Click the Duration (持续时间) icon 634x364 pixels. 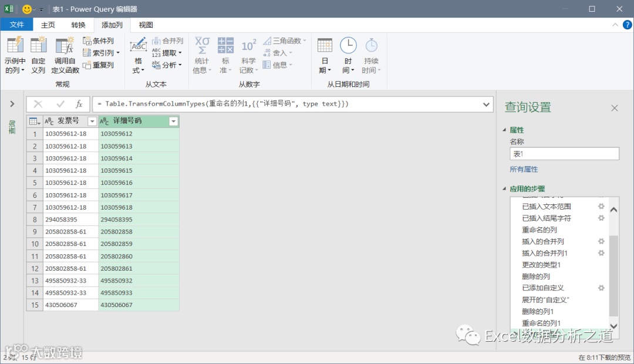point(371,45)
